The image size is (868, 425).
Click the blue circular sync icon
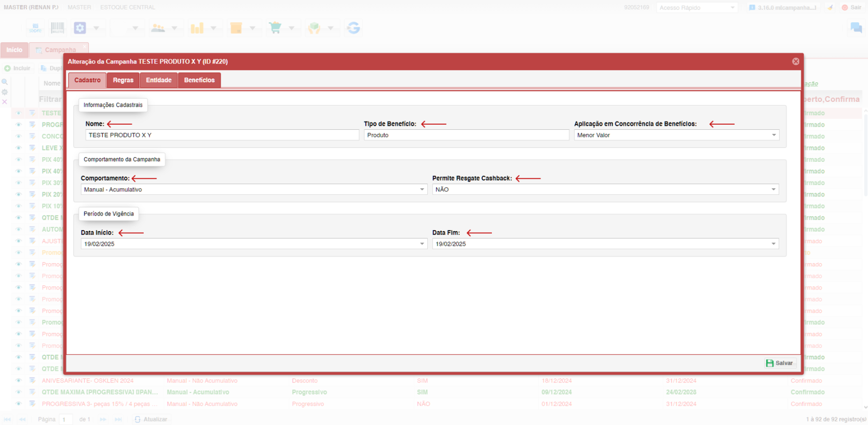(x=353, y=28)
